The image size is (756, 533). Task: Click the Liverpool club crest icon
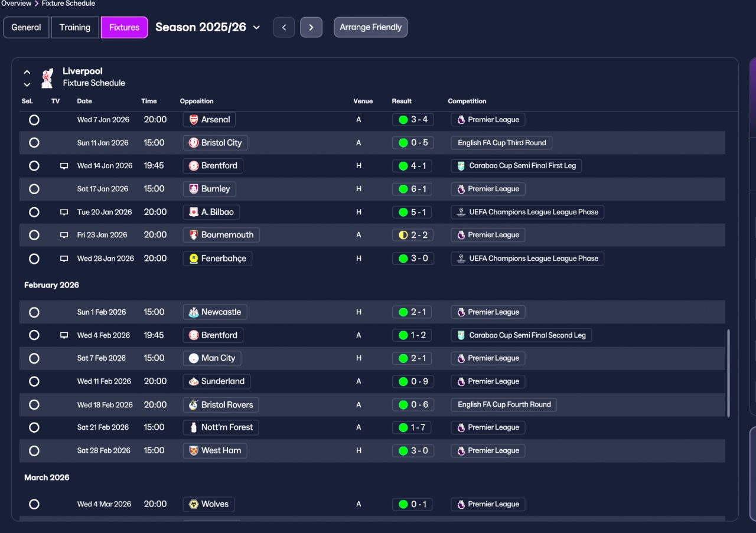point(47,77)
